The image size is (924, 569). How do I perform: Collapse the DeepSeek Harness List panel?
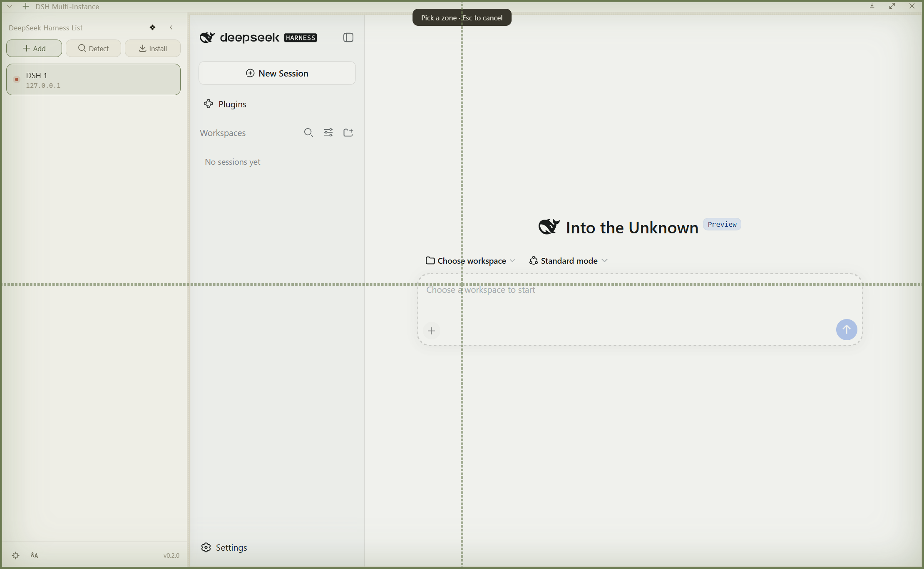click(171, 27)
